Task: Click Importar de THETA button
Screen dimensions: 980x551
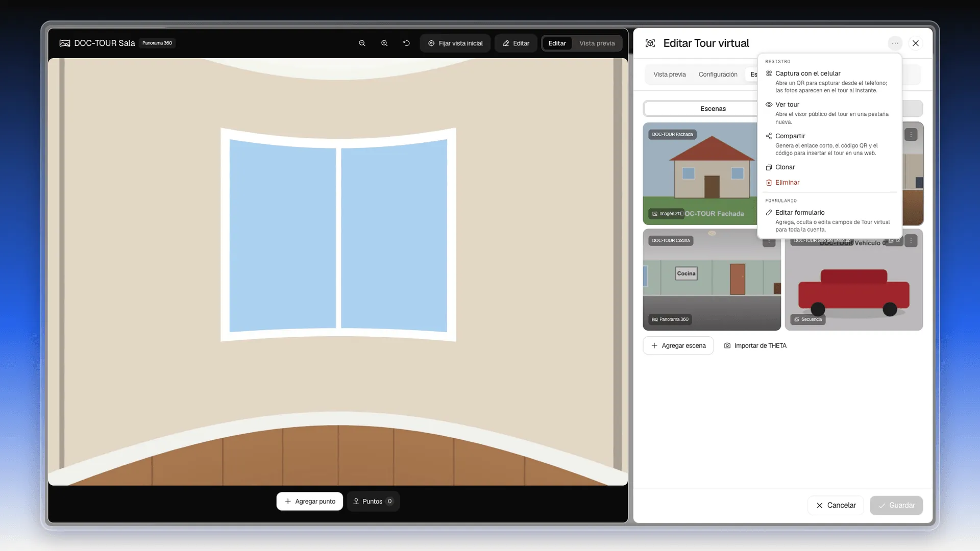Action: click(x=755, y=345)
